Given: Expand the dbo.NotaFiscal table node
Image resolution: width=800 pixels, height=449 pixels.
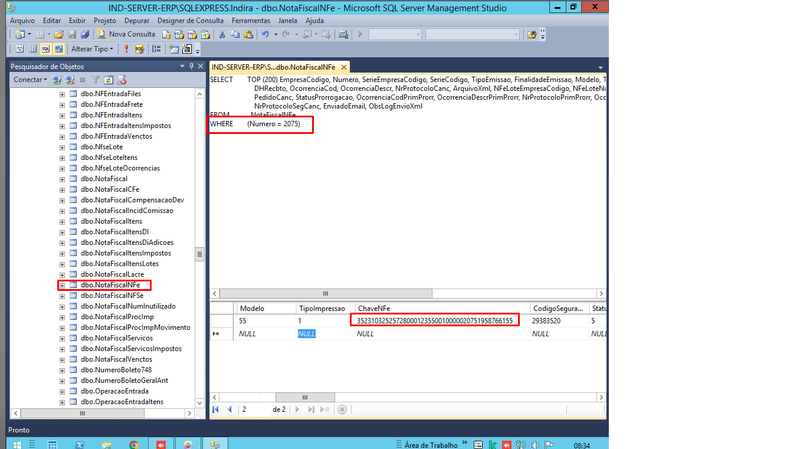Looking at the screenshot, I should pyautogui.click(x=62, y=179).
